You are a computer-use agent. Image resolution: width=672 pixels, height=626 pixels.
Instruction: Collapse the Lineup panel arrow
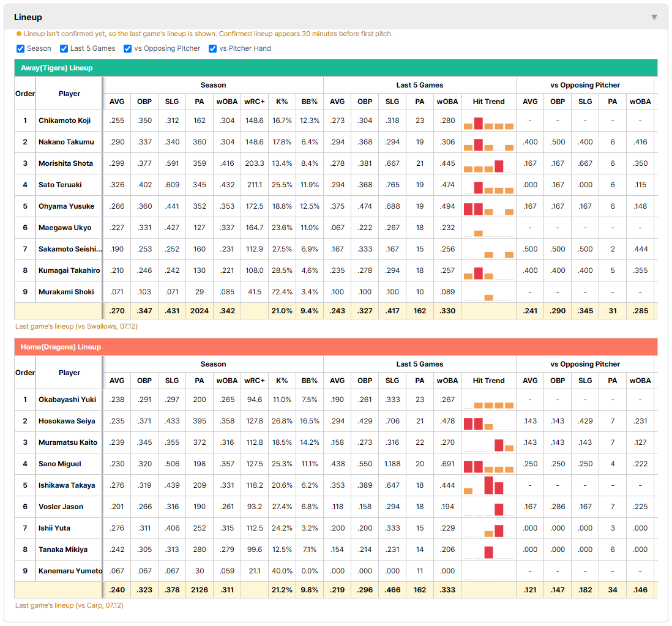coord(654,17)
